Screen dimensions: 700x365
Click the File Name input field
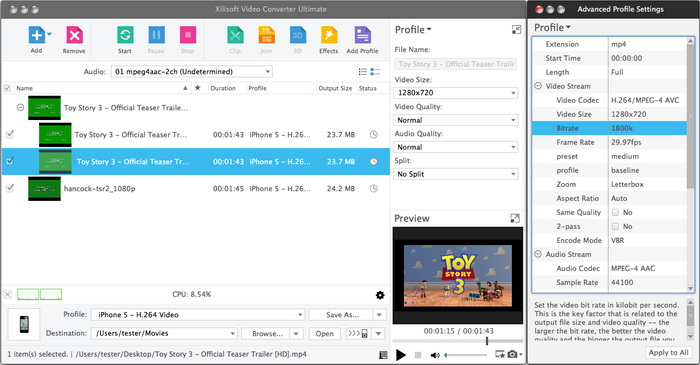point(455,64)
